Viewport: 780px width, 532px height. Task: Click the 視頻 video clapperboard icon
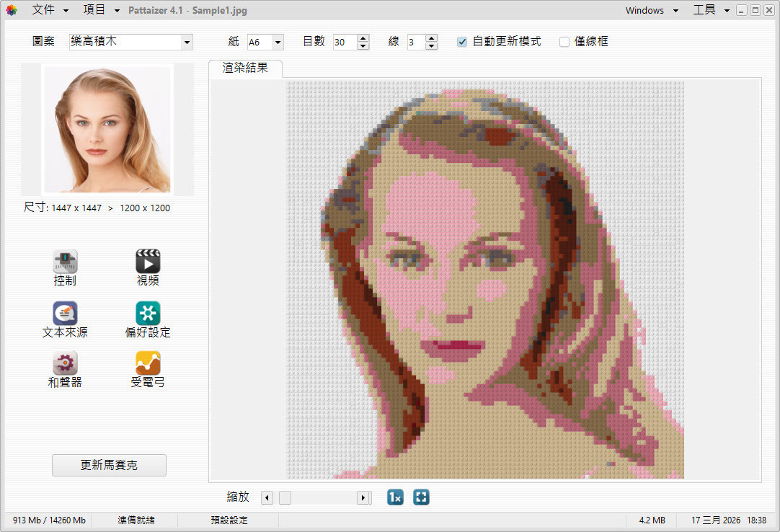(148, 262)
